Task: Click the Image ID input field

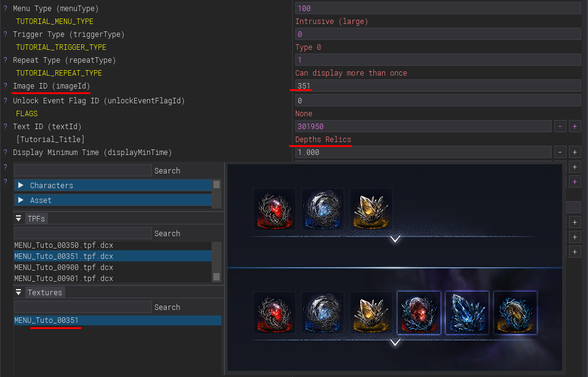Action: (438, 86)
